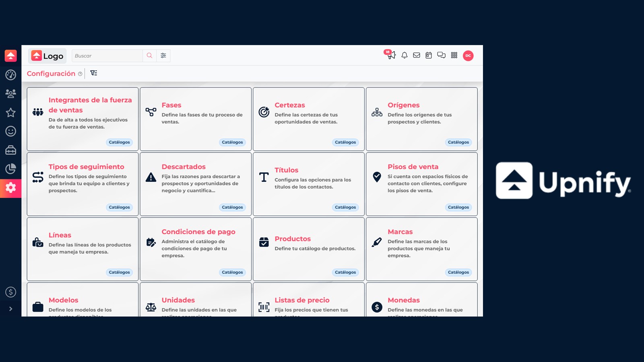Open the Marcas configuration card

(422, 249)
